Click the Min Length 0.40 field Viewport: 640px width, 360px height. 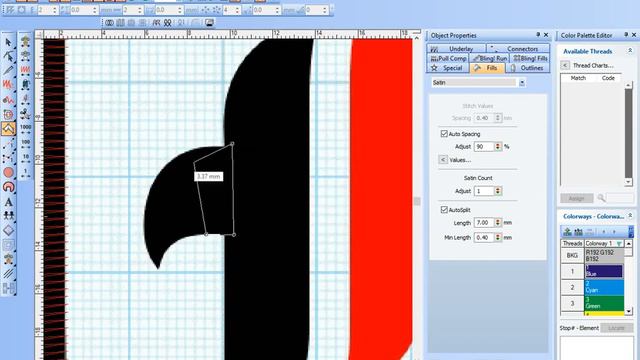[x=484, y=238]
